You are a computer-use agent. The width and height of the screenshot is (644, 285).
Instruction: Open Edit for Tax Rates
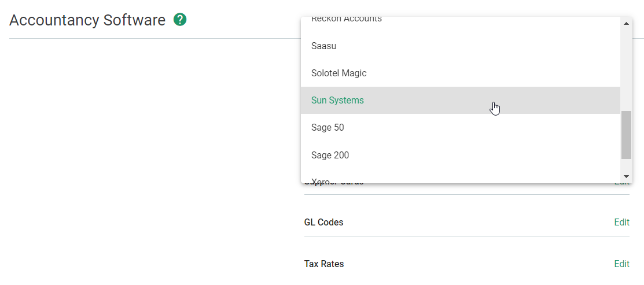click(x=621, y=264)
